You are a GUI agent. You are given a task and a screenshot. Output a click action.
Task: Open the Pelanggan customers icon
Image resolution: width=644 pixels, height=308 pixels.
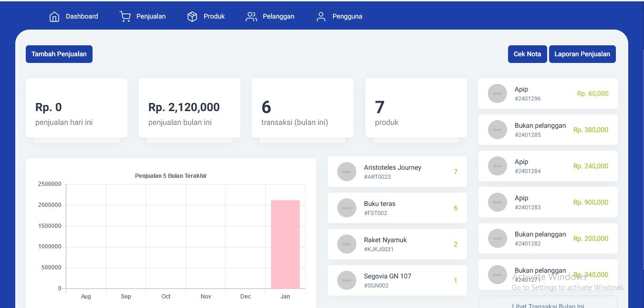[251, 16]
